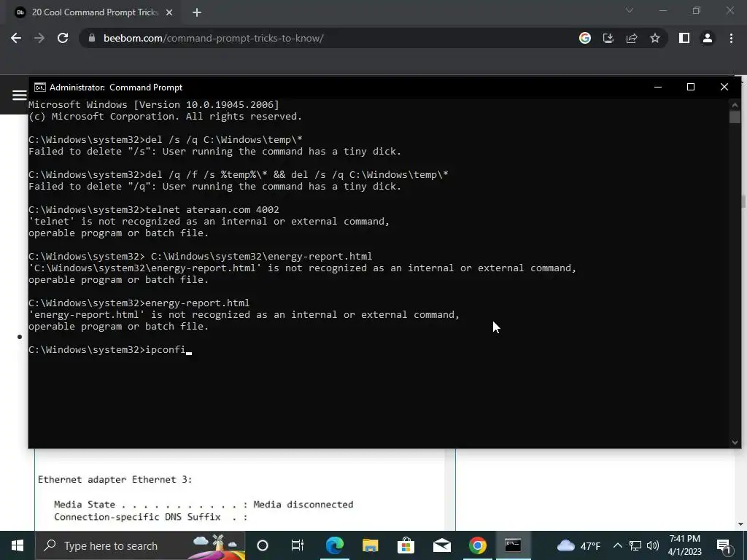Click 'Media disconnected' text on webpage
This screenshot has height=560, width=747.
(x=303, y=505)
